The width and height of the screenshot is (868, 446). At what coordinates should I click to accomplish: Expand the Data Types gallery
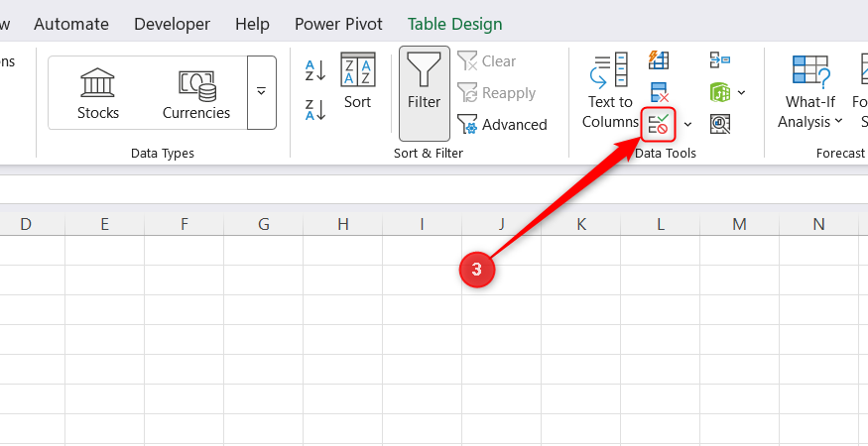[x=261, y=92]
